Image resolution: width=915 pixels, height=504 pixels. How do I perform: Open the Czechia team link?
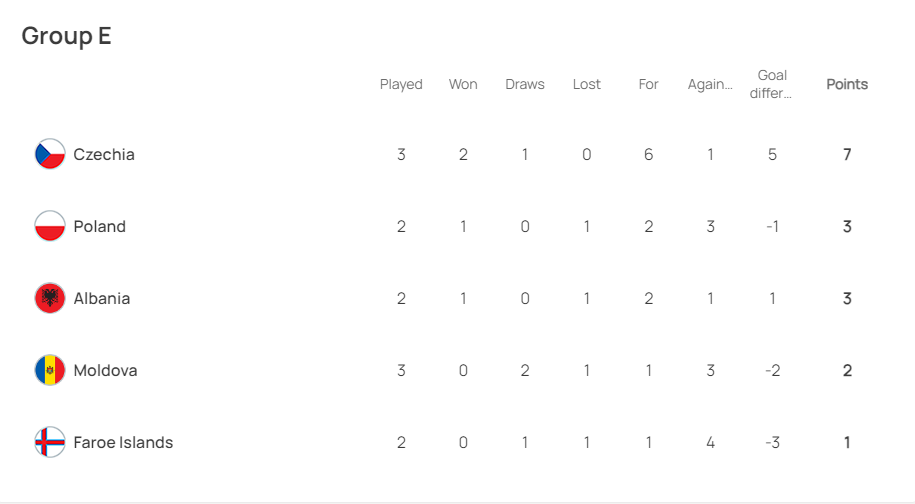[x=104, y=155]
